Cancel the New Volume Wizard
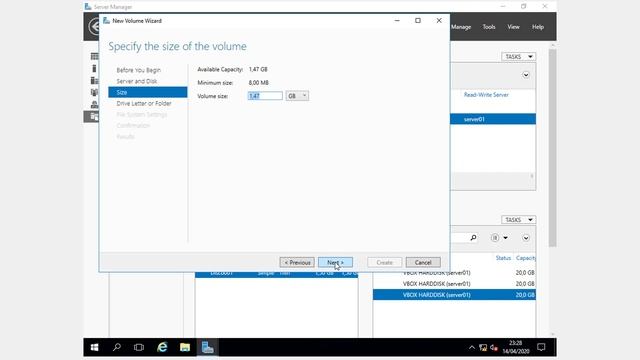The image size is (640, 360). tap(423, 262)
